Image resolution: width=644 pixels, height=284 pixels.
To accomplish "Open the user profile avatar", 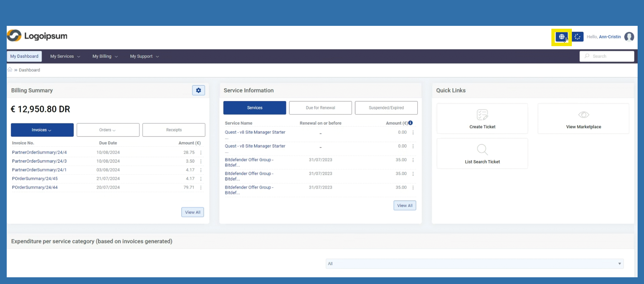I will tap(629, 37).
